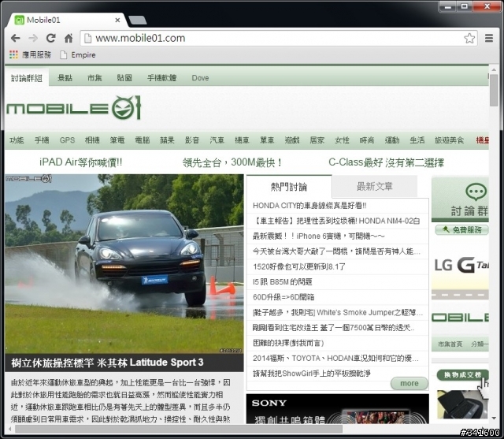Close the Mobile01 browser tab
This screenshot has width=504, height=439.
coord(117,20)
